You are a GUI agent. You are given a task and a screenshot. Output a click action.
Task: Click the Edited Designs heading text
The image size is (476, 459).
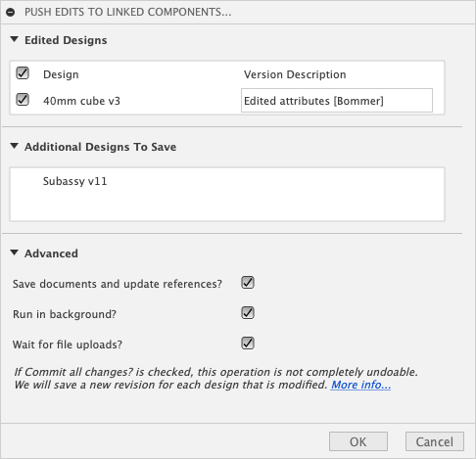66,40
